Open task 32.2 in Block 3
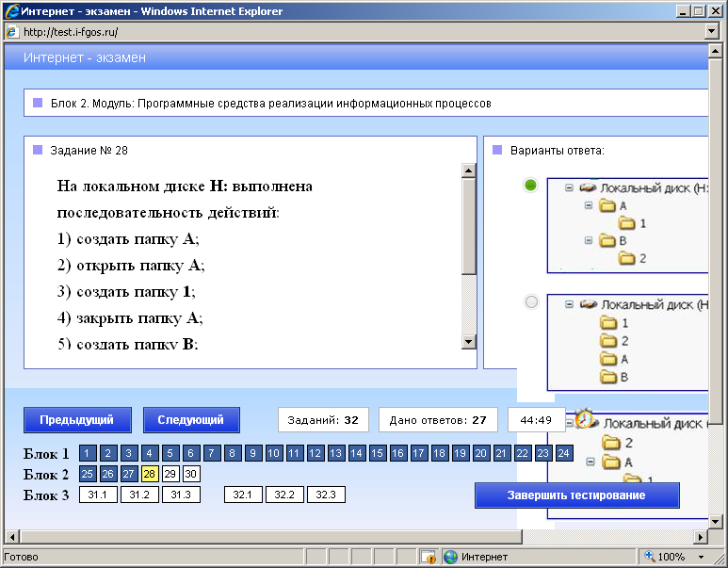Image resolution: width=728 pixels, height=568 pixels. point(284,495)
